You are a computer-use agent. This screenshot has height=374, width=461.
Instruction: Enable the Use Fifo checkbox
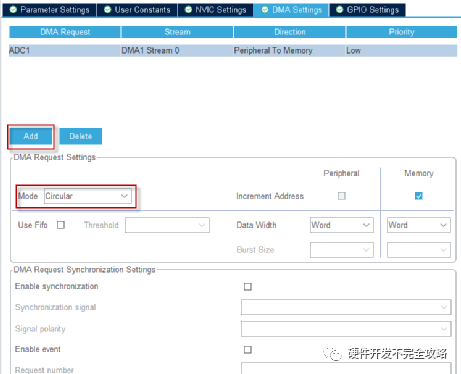(x=61, y=225)
